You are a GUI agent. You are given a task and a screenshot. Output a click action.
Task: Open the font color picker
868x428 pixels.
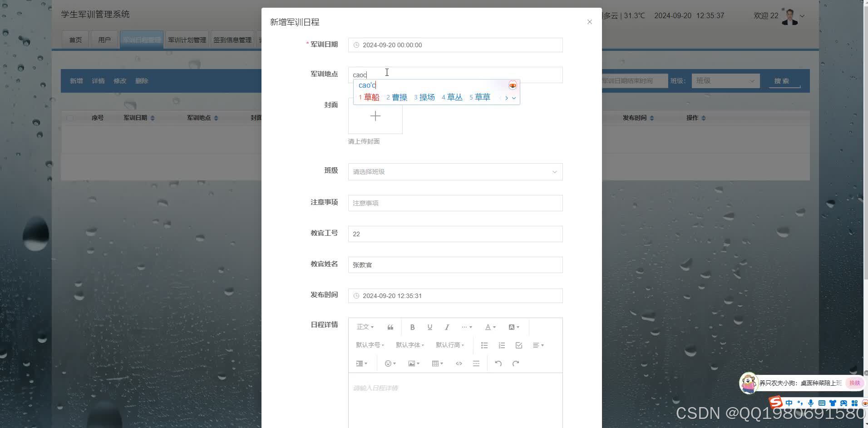point(488,327)
